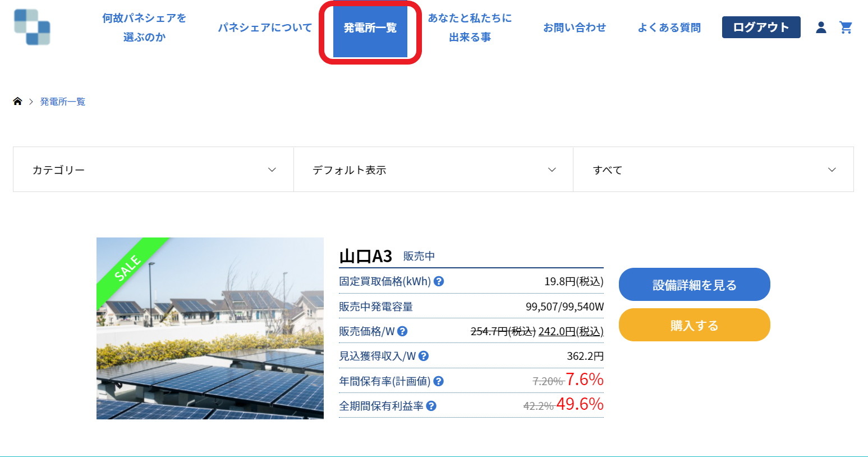Expand the カテゴリー dropdown
This screenshot has width=868, height=457.
coord(153,170)
